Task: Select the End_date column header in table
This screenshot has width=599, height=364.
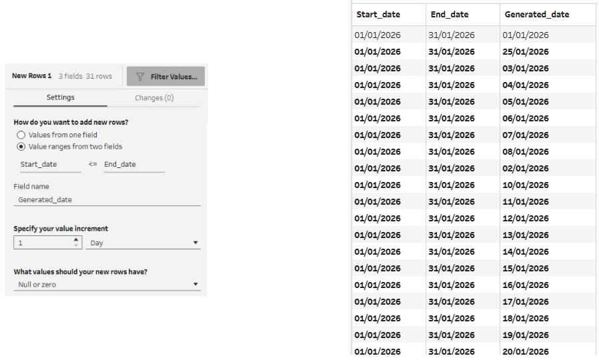Action: [450, 15]
